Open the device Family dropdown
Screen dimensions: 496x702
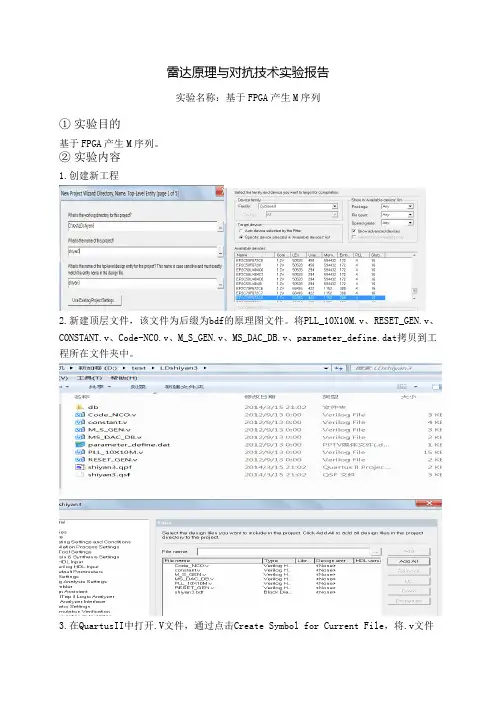pyautogui.click(x=334, y=206)
